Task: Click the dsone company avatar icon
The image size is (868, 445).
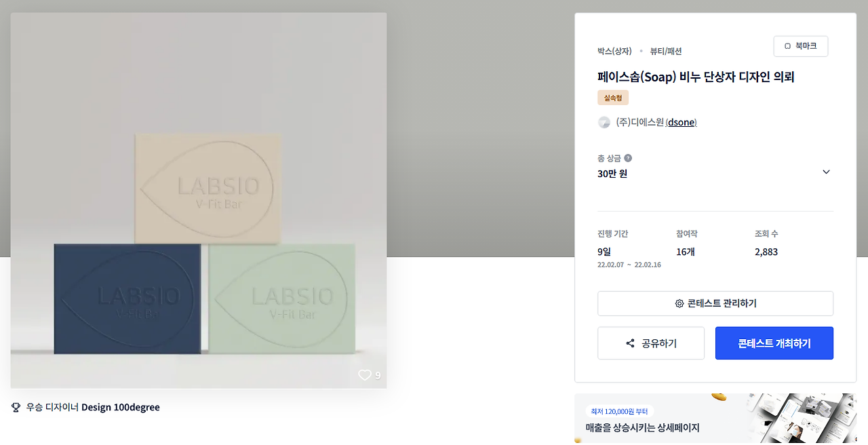Action: (604, 123)
